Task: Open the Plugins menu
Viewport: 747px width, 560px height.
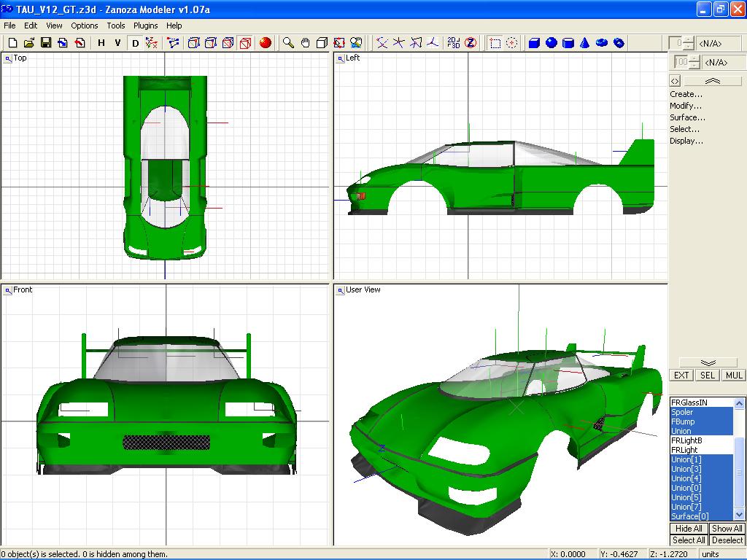Action: [x=145, y=26]
